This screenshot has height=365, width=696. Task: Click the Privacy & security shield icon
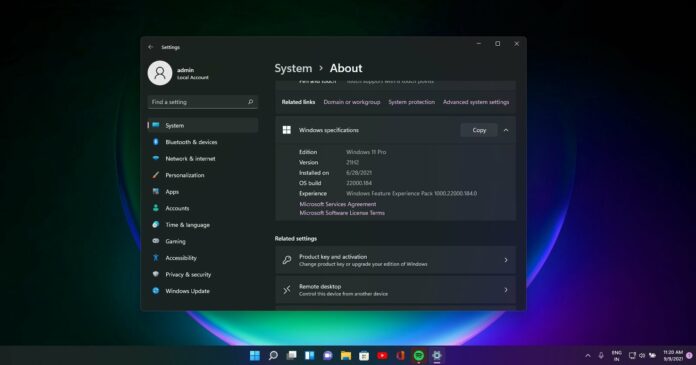tap(155, 274)
